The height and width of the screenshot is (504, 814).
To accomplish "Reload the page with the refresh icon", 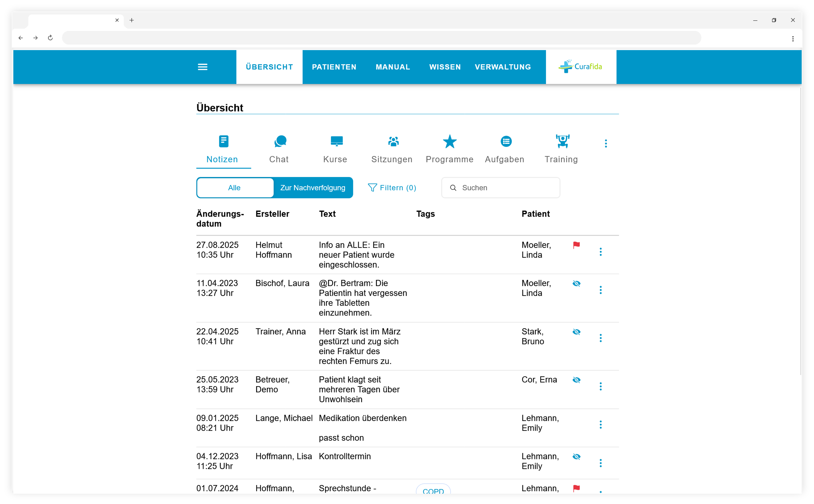I will (50, 38).
